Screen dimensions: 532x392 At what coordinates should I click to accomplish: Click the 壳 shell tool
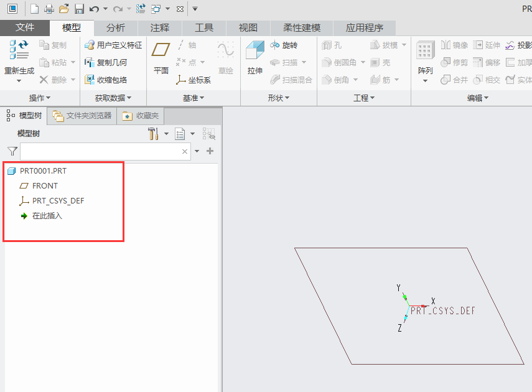point(380,62)
